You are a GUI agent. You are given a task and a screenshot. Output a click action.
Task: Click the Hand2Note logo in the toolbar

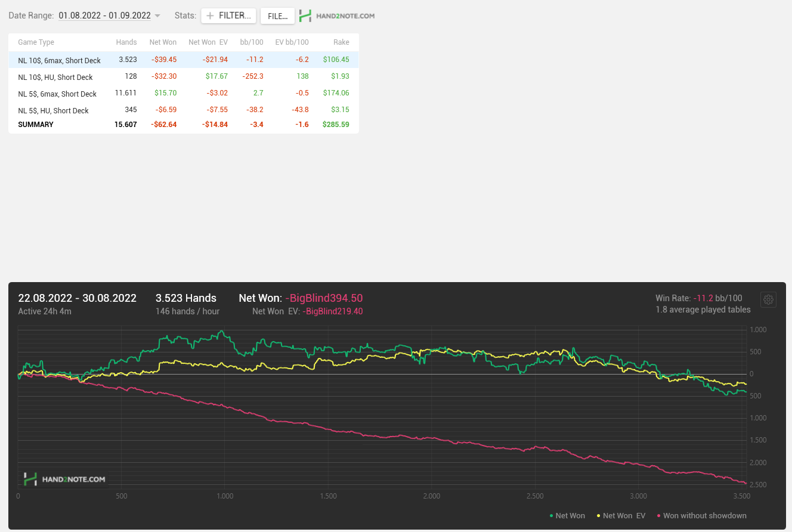(x=337, y=16)
